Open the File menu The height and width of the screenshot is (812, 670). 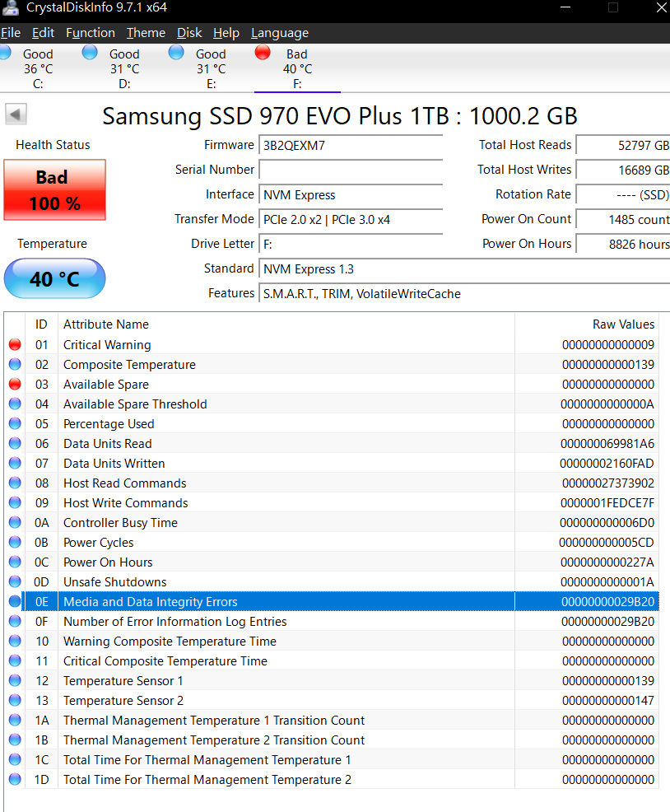[x=11, y=33]
